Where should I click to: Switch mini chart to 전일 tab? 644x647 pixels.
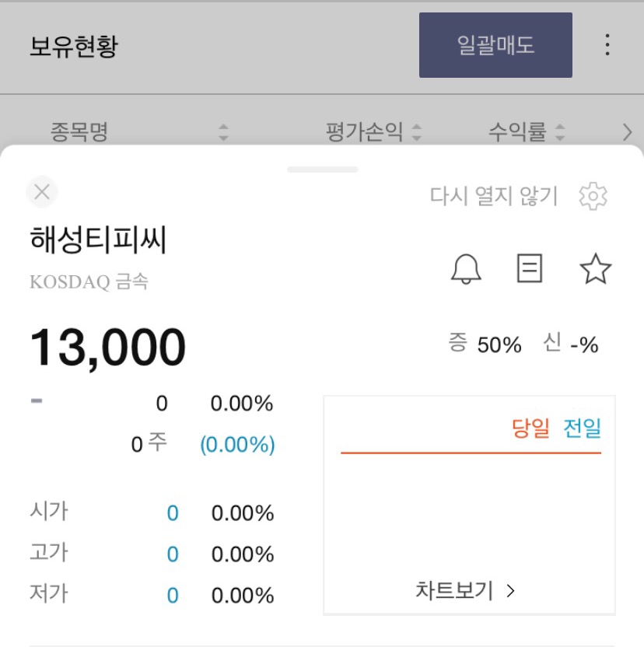coord(582,428)
